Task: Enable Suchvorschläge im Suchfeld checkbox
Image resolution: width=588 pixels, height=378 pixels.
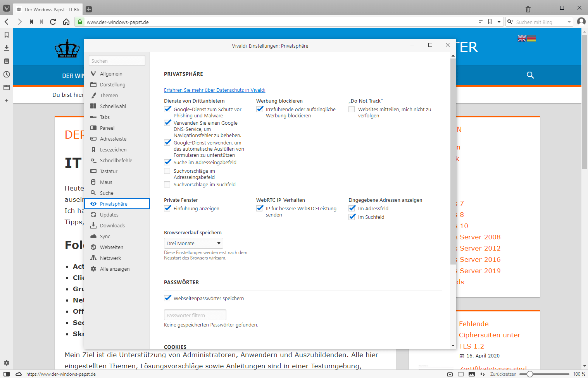Action: [167, 185]
